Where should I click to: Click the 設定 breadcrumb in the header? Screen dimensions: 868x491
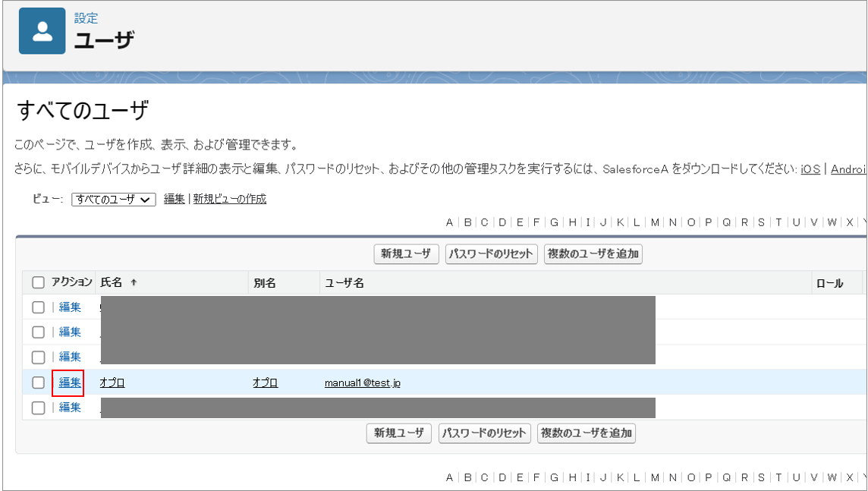coord(86,18)
